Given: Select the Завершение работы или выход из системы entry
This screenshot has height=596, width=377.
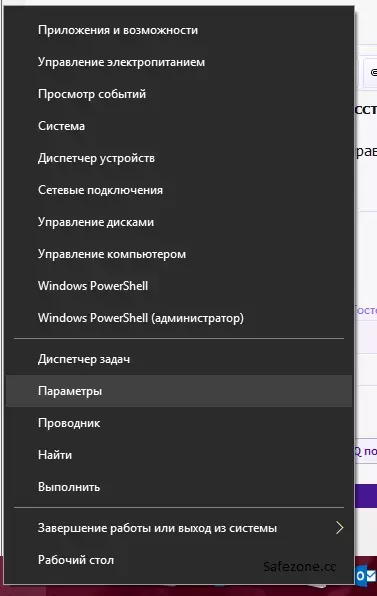Looking at the screenshot, I should (179, 528).
